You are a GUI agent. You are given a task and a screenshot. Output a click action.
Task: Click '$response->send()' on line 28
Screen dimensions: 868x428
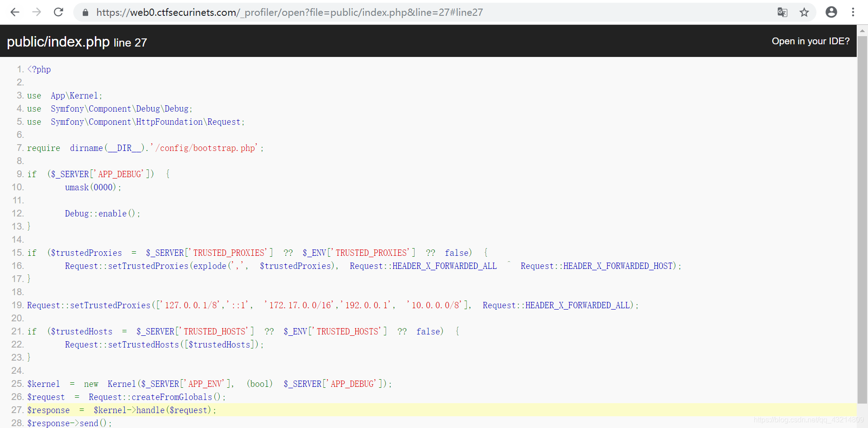(67, 423)
